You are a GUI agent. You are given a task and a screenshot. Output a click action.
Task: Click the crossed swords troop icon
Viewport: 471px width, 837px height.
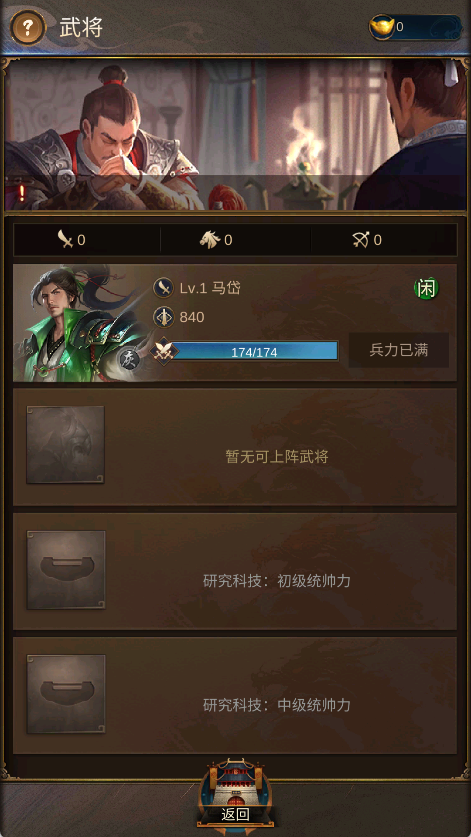163,351
